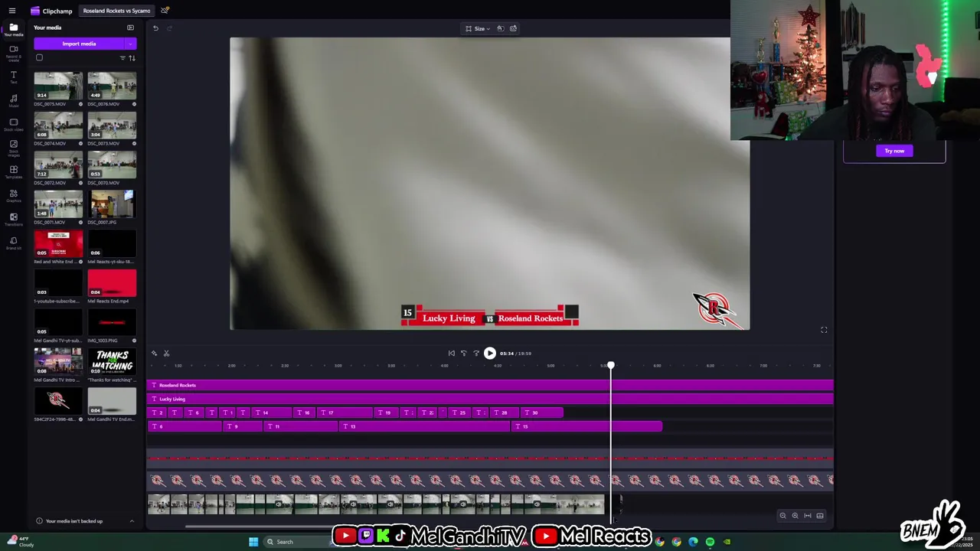Select the rocket logo overlay track

490,480
